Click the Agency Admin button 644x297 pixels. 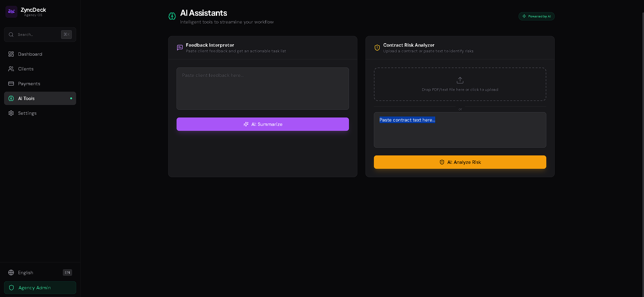point(40,288)
